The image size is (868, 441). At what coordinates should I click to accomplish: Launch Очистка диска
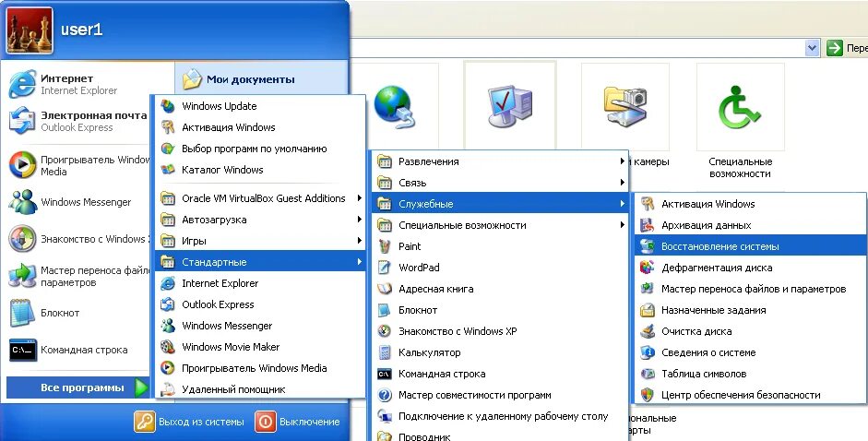pyautogui.click(x=751, y=331)
